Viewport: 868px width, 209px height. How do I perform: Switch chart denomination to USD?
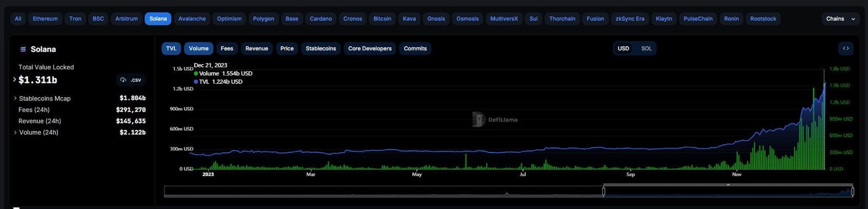click(624, 48)
